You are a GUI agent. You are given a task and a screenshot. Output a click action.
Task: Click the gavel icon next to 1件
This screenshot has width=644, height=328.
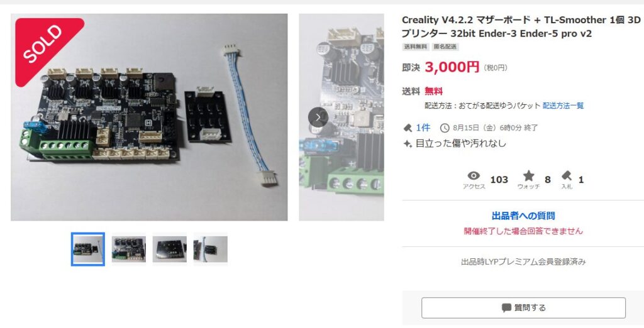[x=408, y=128]
